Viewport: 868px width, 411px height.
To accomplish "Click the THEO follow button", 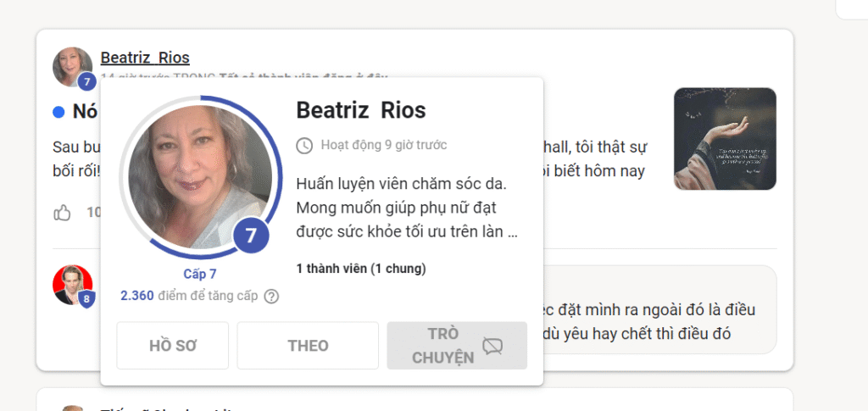I will (x=308, y=346).
